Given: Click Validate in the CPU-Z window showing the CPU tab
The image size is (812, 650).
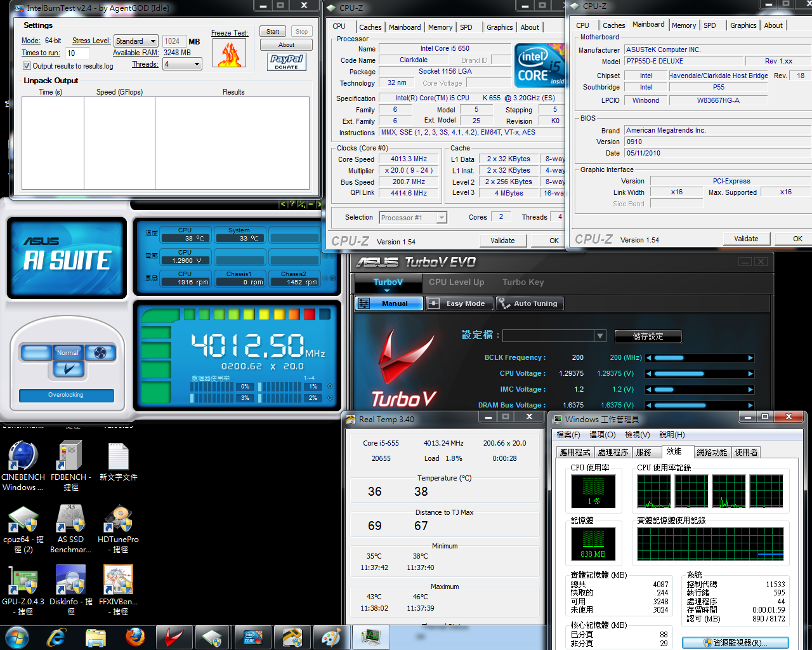Looking at the screenshot, I should (502, 241).
